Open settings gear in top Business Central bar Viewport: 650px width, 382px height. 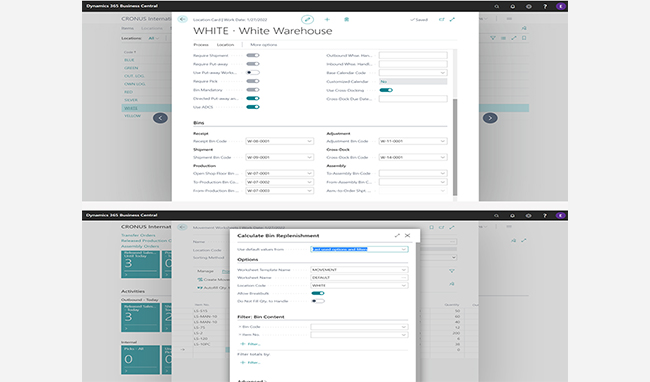point(529,6)
